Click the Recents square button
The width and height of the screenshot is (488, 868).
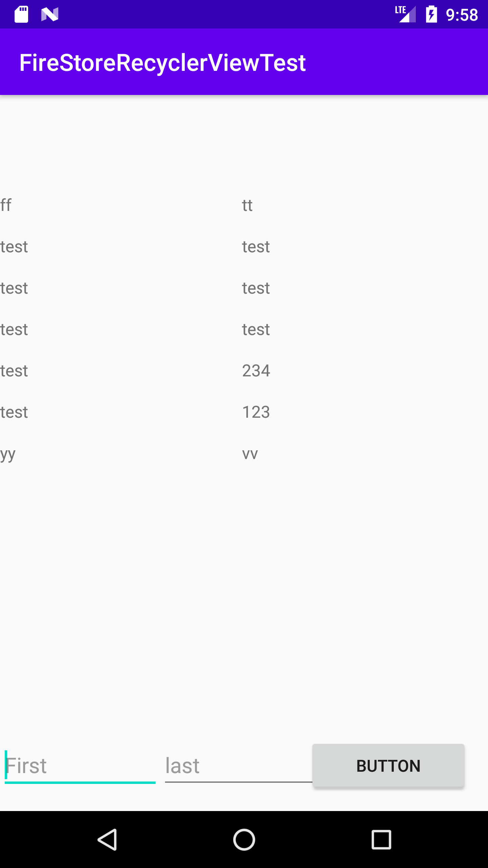pos(381,839)
